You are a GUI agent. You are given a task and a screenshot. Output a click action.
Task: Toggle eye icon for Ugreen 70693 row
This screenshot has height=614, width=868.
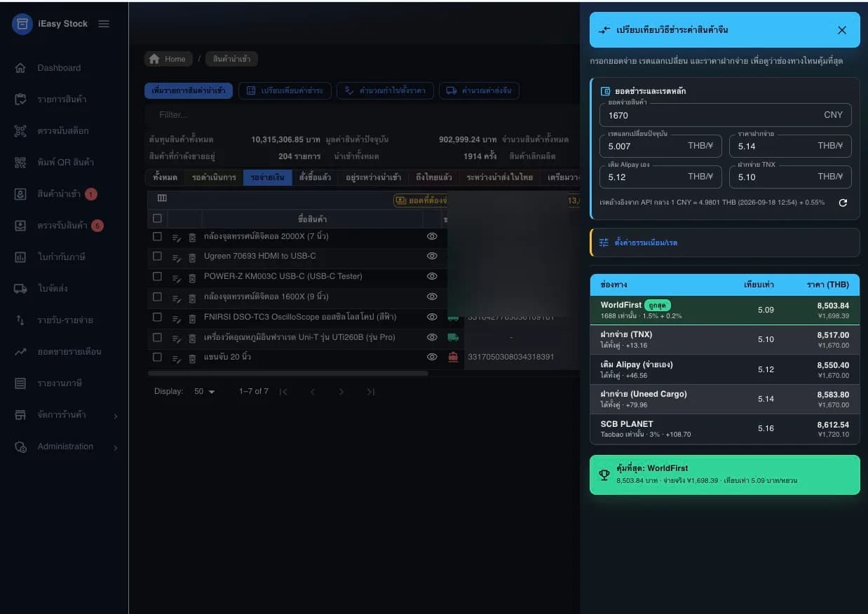pyautogui.click(x=432, y=256)
